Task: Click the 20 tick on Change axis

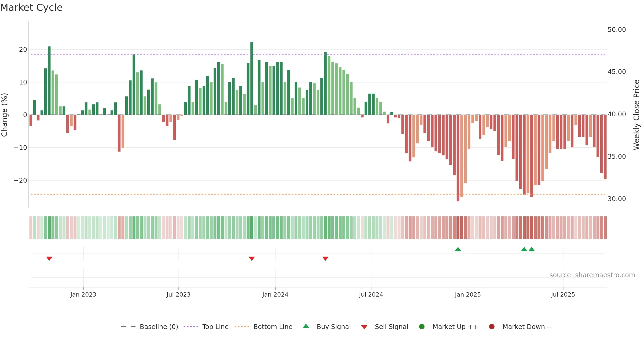Action: (23, 50)
